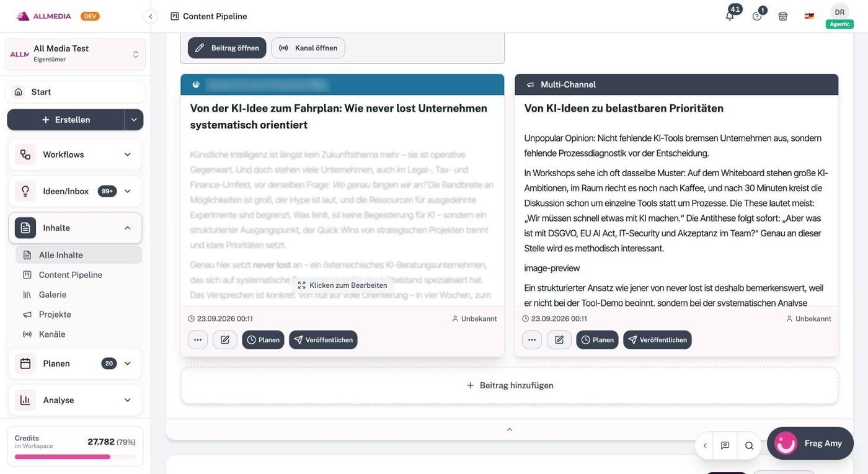Expand the Workflows section chevron
The width and height of the screenshot is (868, 474).
point(128,154)
